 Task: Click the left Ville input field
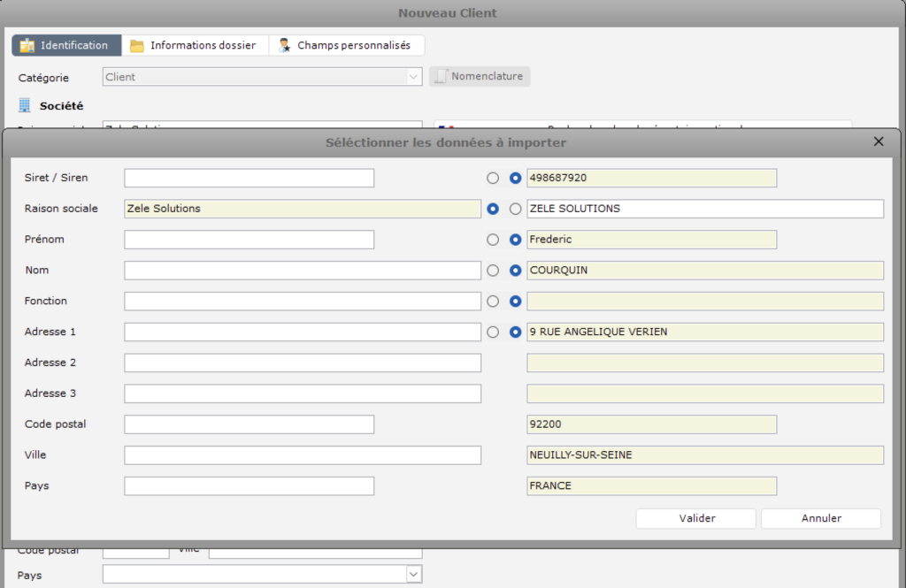coord(303,455)
